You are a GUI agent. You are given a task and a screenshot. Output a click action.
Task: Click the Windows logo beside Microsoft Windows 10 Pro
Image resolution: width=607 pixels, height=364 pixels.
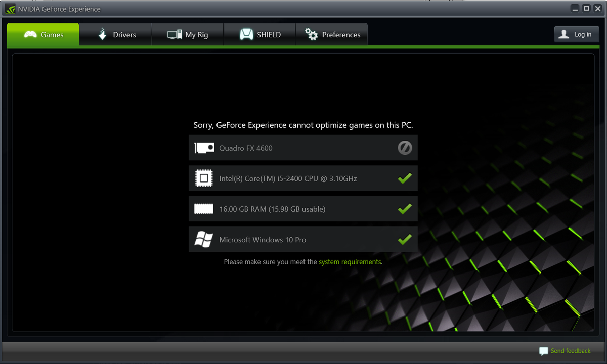[x=203, y=239]
